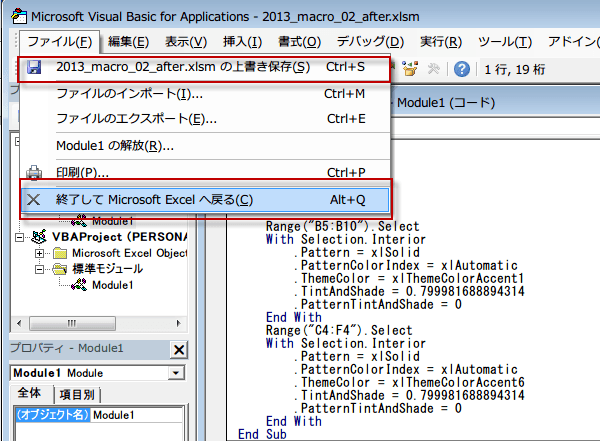Choose Module1 の解放 menu entry
This screenshot has height=441, width=600.
(x=115, y=146)
